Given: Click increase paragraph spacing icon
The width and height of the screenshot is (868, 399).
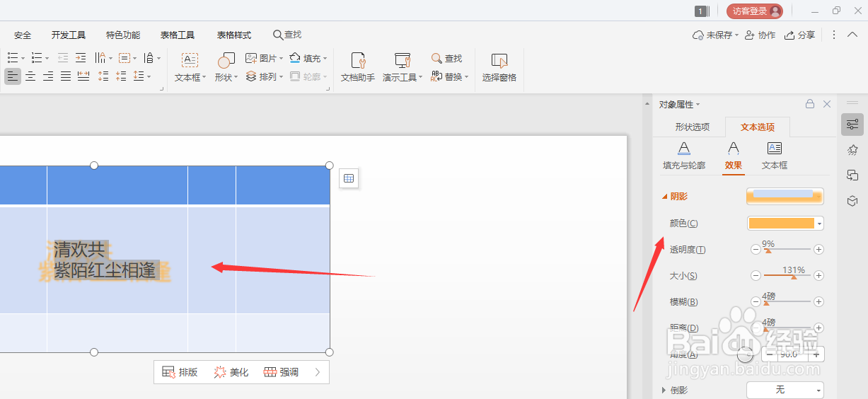Looking at the screenshot, I should [103, 76].
